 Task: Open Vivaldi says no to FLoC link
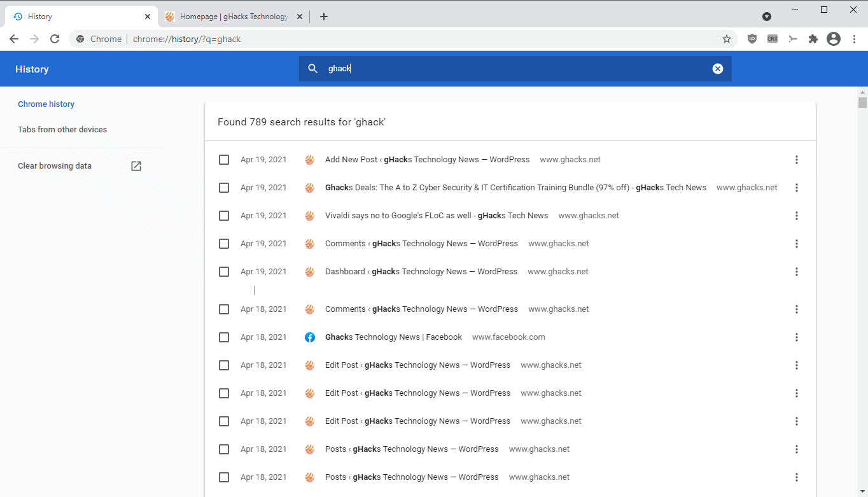(437, 216)
